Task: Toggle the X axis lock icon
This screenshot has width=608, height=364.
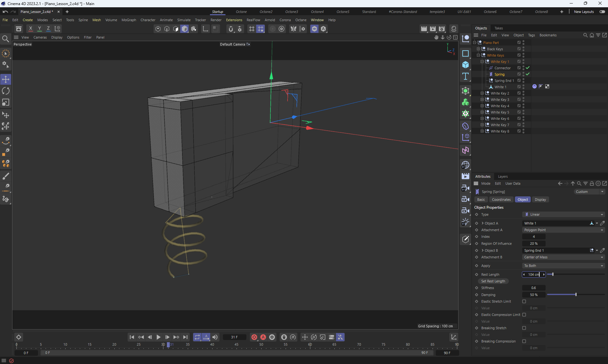Action: pyautogui.click(x=30, y=29)
